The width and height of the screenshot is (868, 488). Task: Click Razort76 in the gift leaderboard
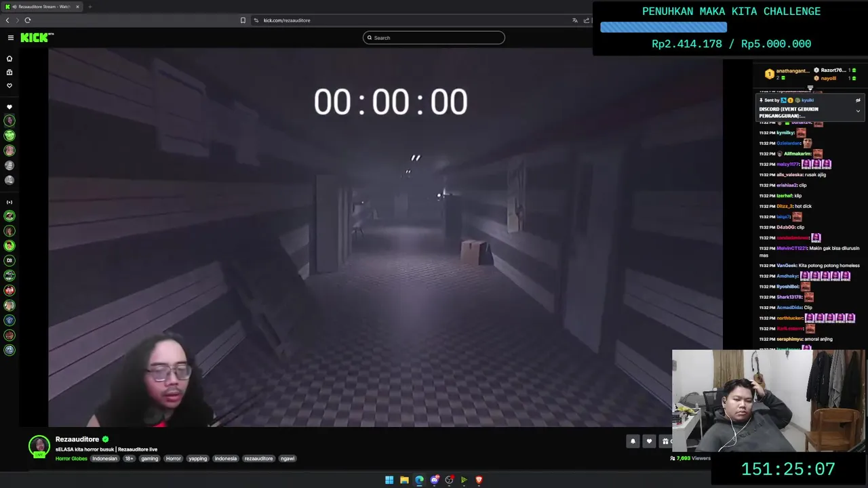point(833,70)
